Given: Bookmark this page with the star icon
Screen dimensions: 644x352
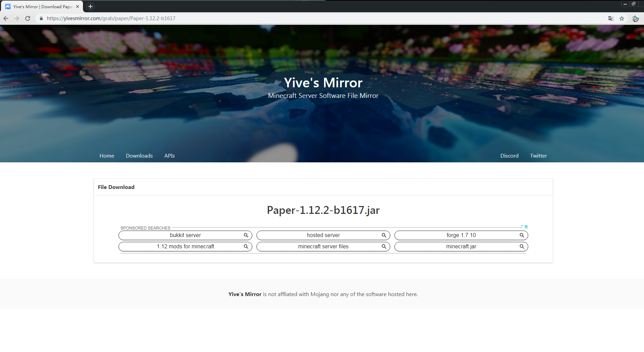Looking at the screenshot, I should click(x=622, y=18).
